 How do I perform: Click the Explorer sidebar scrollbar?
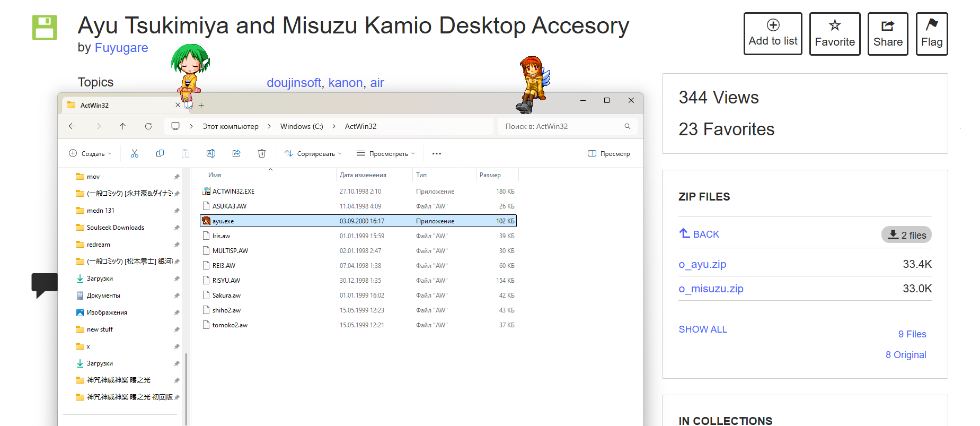tap(186, 389)
